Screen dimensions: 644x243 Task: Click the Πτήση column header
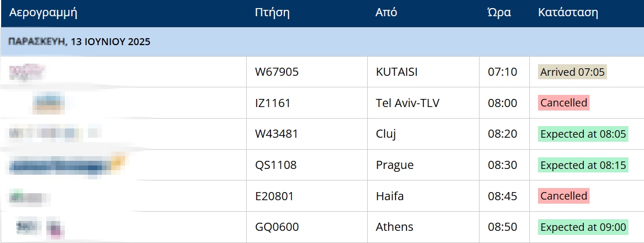(272, 12)
